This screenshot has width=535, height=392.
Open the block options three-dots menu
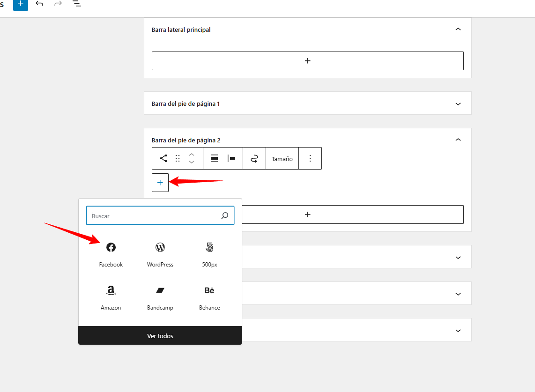310,158
